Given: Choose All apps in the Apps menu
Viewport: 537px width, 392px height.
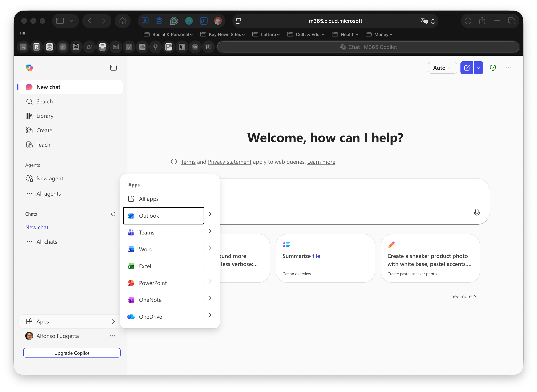Looking at the screenshot, I should (148, 199).
